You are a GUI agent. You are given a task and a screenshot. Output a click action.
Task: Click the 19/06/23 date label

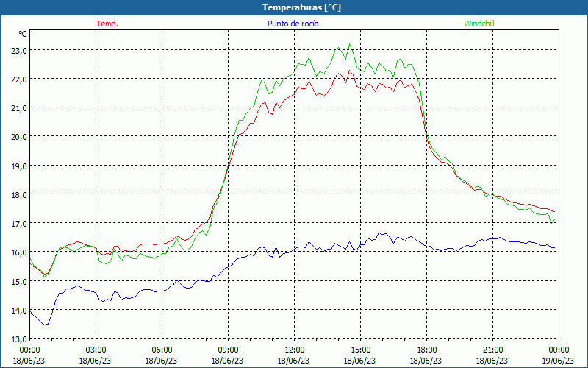tap(558, 361)
